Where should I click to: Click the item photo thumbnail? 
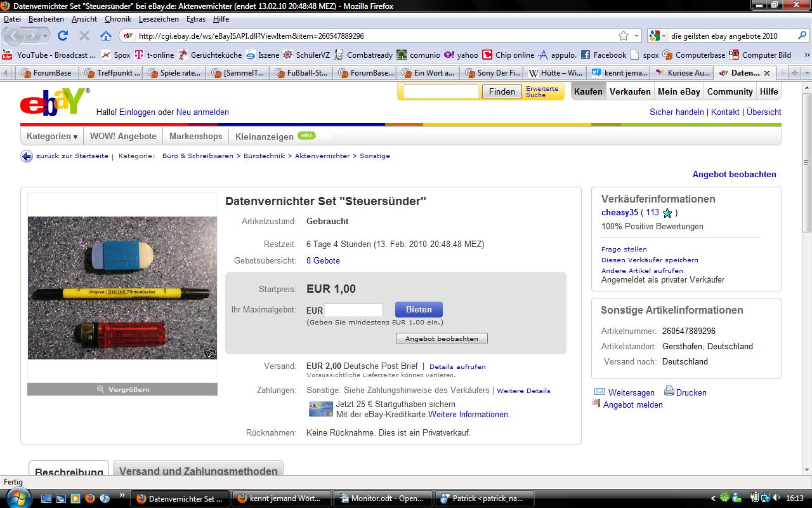click(x=122, y=288)
